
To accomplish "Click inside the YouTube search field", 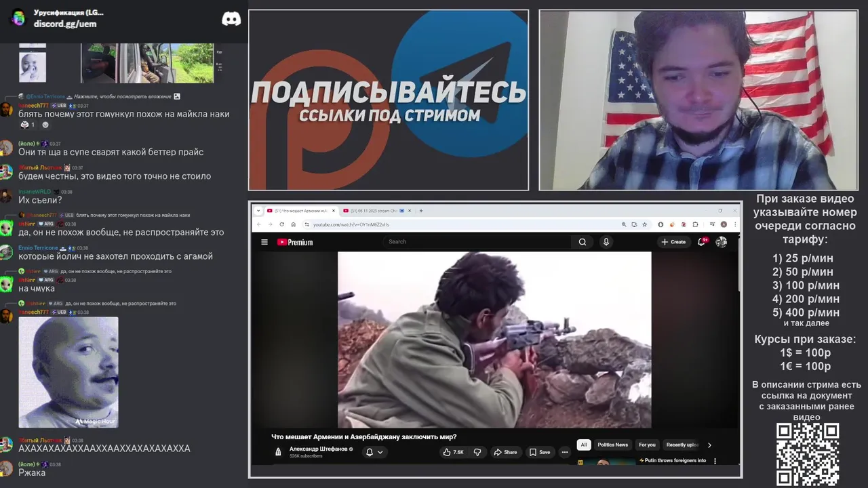I will pyautogui.click(x=478, y=242).
